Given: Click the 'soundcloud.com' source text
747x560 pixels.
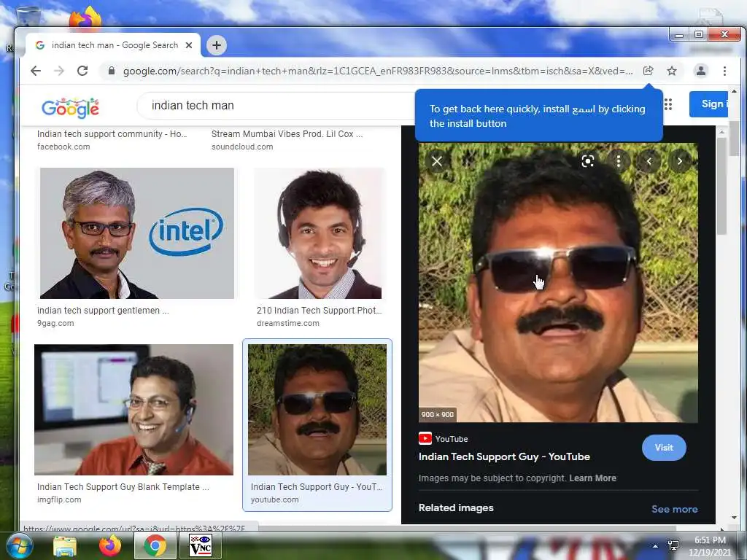Looking at the screenshot, I should click(242, 147).
